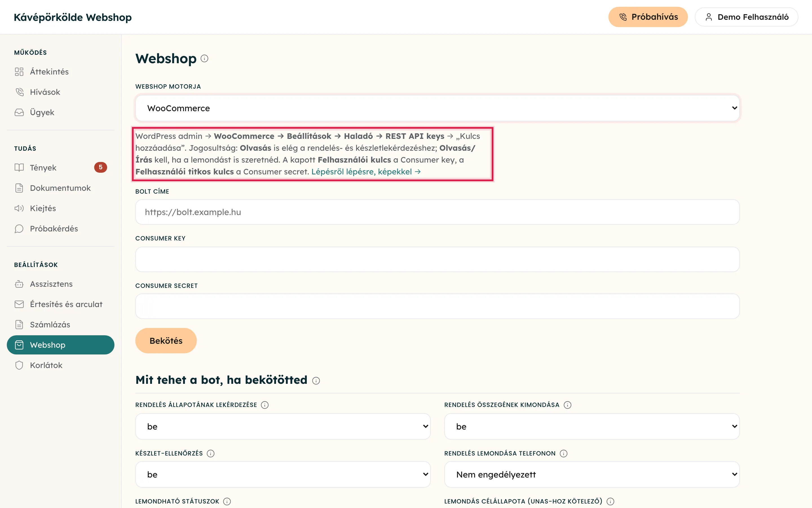This screenshot has height=508, width=812.
Task: Click the Bolt címe URL input field
Action: [437, 212]
